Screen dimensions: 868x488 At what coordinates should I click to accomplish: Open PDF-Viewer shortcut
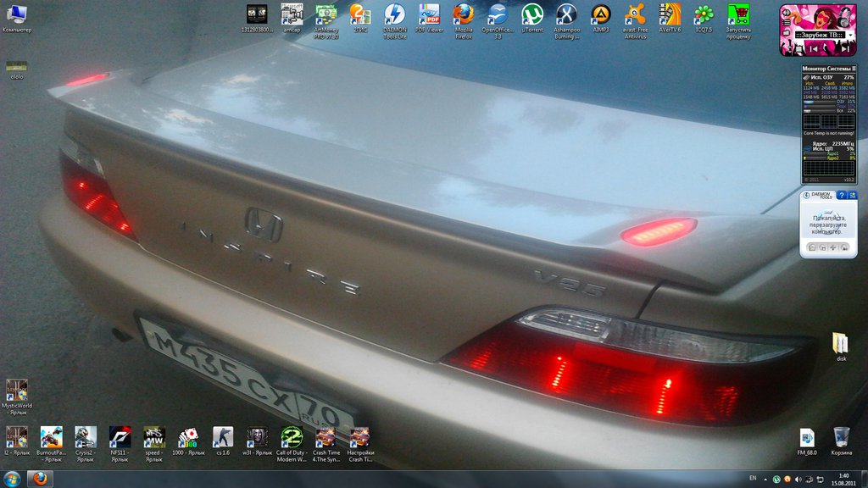[x=429, y=19]
